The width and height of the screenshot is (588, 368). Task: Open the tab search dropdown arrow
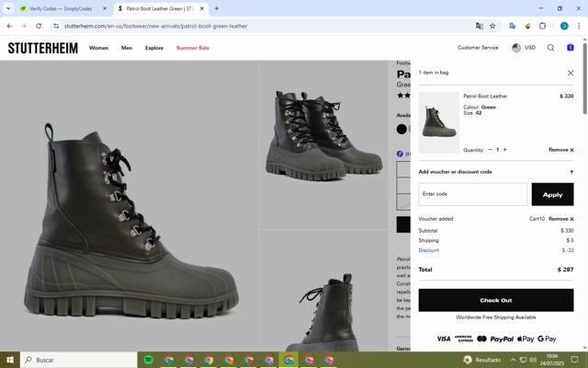point(8,8)
